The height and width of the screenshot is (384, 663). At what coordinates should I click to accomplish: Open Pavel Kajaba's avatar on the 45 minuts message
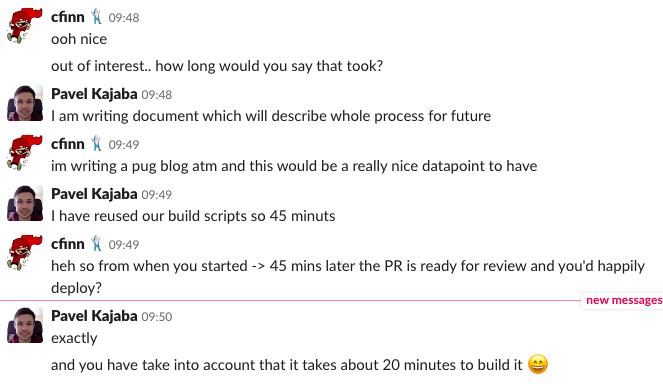pyautogui.click(x=25, y=203)
